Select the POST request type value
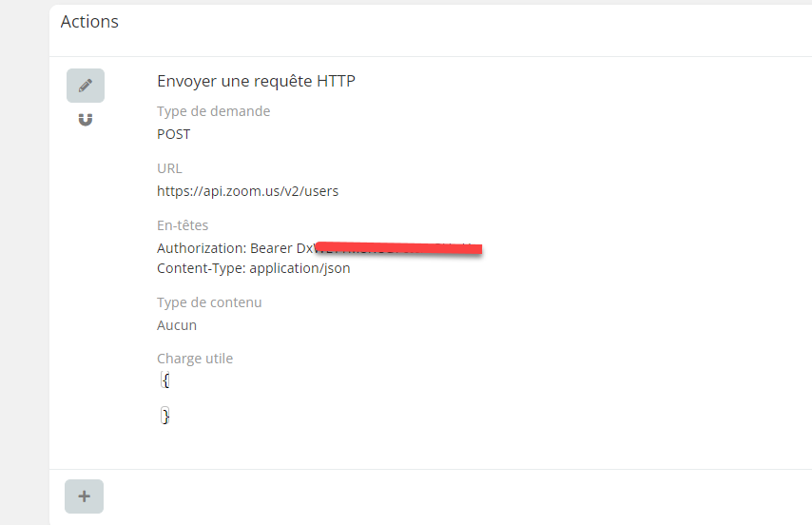This screenshot has width=812, height=525. coord(173,134)
